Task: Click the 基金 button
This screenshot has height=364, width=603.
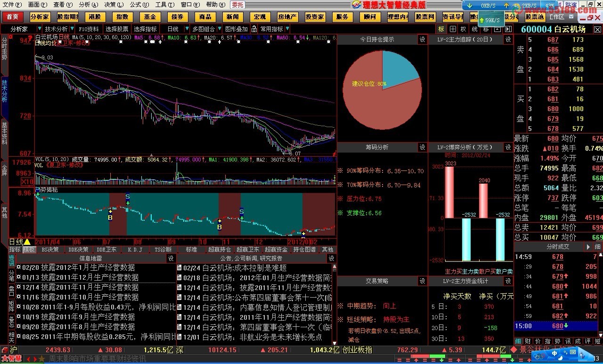Action: (150, 17)
